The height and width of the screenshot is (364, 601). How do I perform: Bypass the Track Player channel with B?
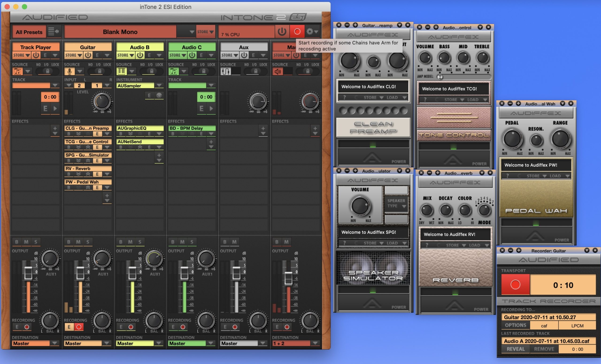click(17, 242)
